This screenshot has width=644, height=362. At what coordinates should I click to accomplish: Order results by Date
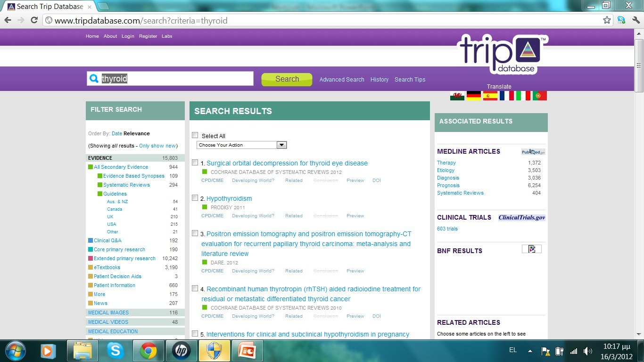(x=117, y=133)
